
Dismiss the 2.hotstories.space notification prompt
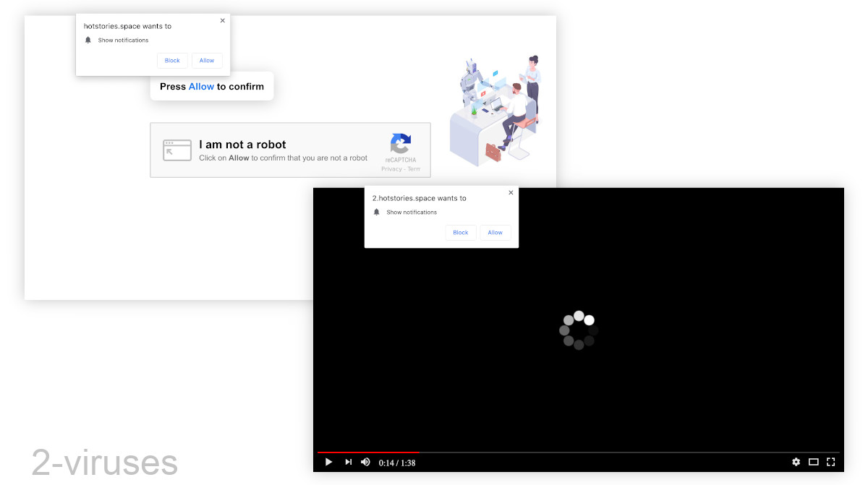coord(511,193)
